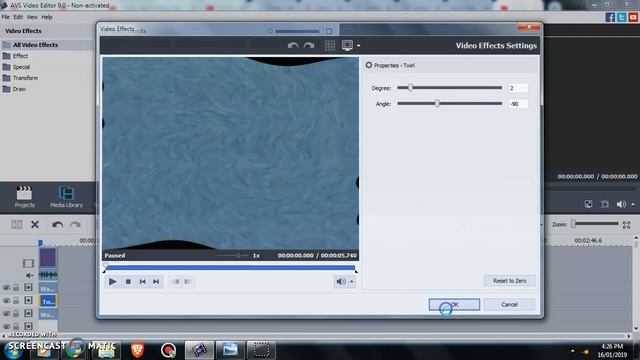
Task: Stop the effect preview playback
Action: point(128,282)
